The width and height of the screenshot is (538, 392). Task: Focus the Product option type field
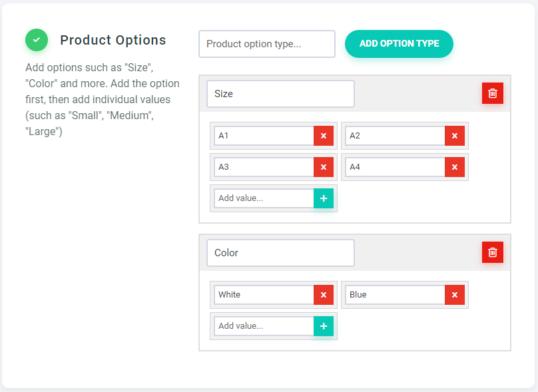click(x=266, y=44)
